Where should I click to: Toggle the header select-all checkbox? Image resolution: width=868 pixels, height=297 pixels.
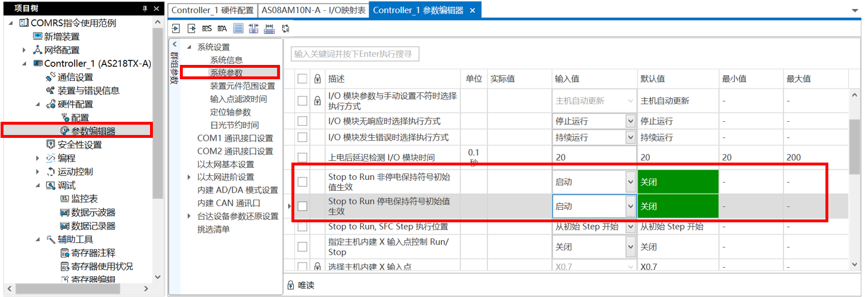point(302,79)
